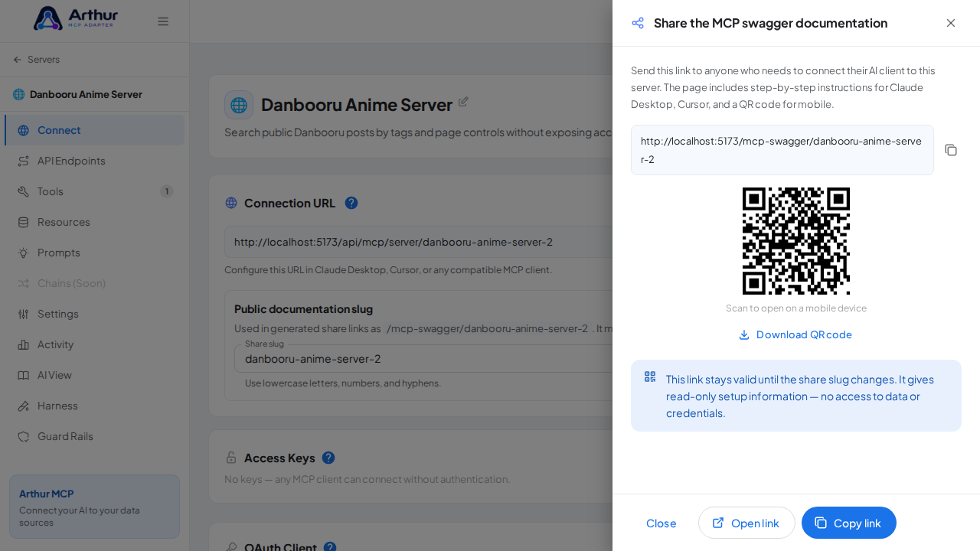The width and height of the screenshot is (980, 551).
Task: Click the back arrow beside Servers
Action: (x=18, y=60)
